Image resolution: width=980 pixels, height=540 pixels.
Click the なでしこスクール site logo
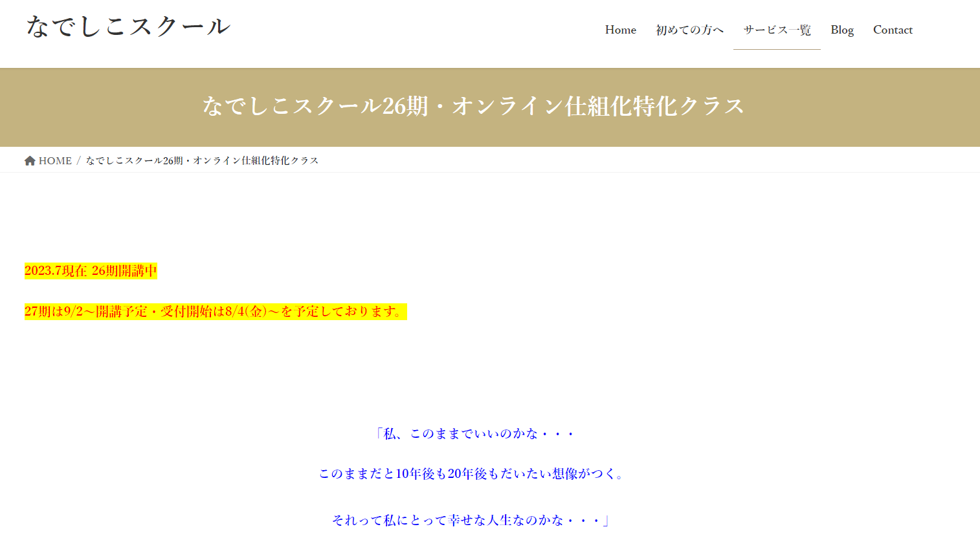(128, 27)
